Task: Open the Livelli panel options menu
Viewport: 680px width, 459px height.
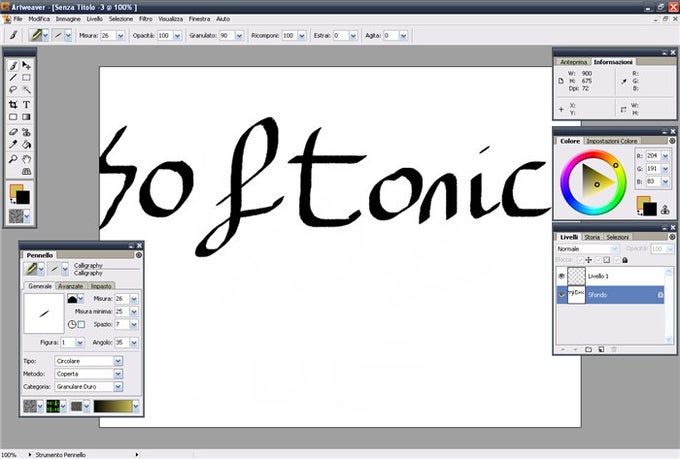Action: pos(672,237)
